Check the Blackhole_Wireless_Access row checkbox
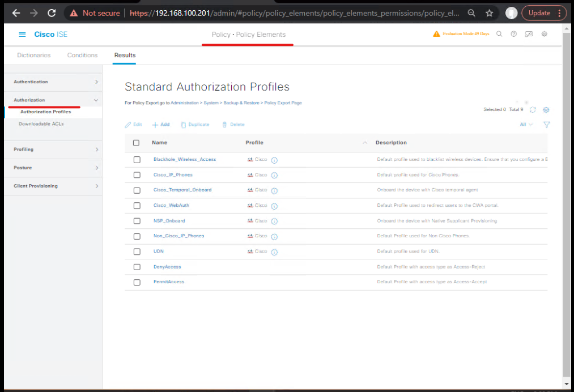Viewport: 574px width, 392px height. click(137, 160)
